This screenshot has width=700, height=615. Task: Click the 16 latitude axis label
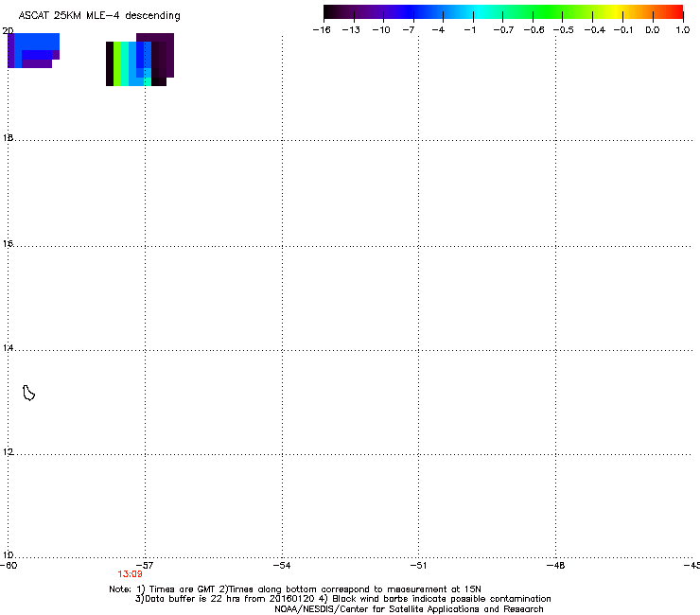(x=8, y=243)
